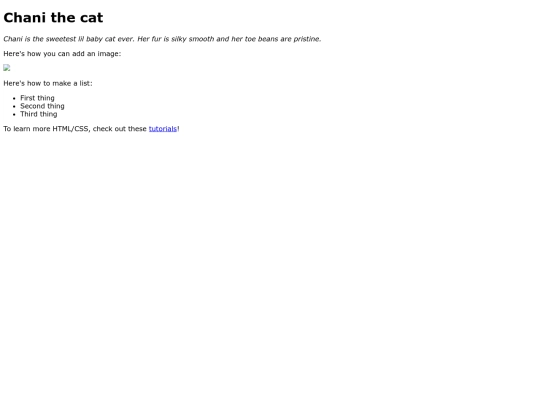Click the bullet beside 'Third thing'

[x=14, y=114]
